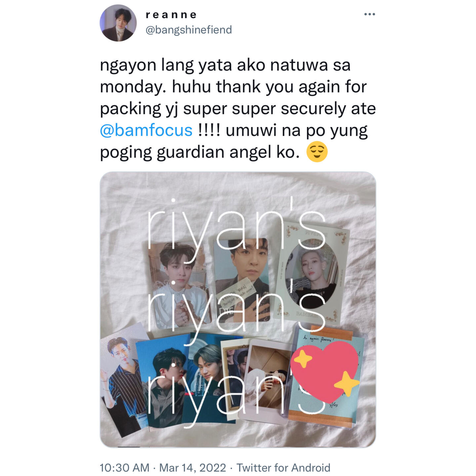Open the attached photocards image
The image size is (476, 476).
238,309
